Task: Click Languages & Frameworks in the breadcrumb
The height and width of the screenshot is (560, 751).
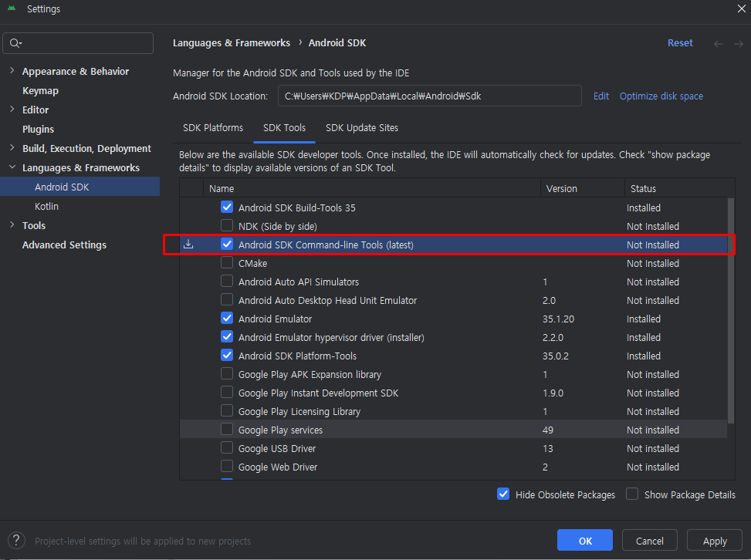Action: pos(232,43)
